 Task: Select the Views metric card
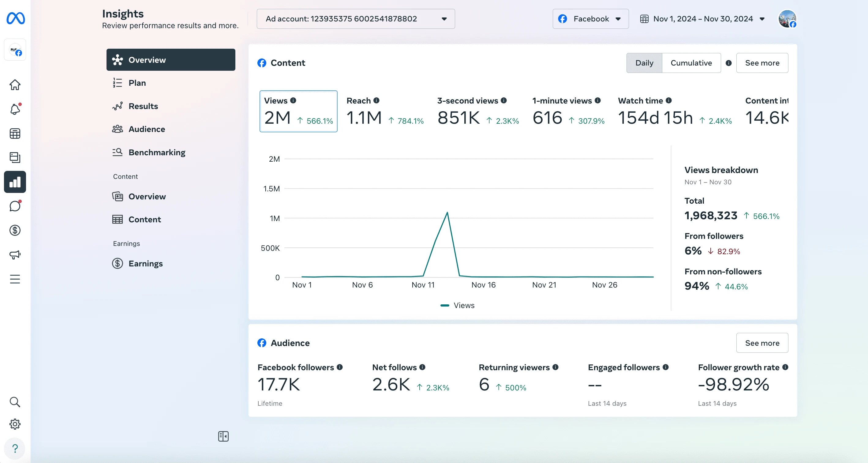[298, 111]
